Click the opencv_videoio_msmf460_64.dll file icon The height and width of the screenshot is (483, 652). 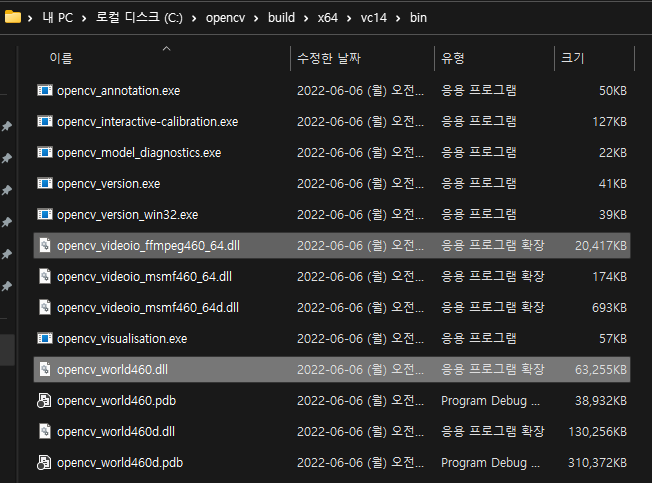tap(45, 276)
